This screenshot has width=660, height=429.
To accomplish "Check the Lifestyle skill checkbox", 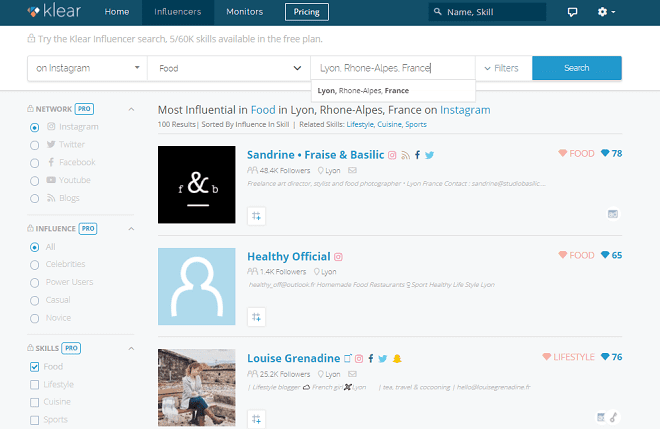I will pyautogui.click(x=35, y=385).
